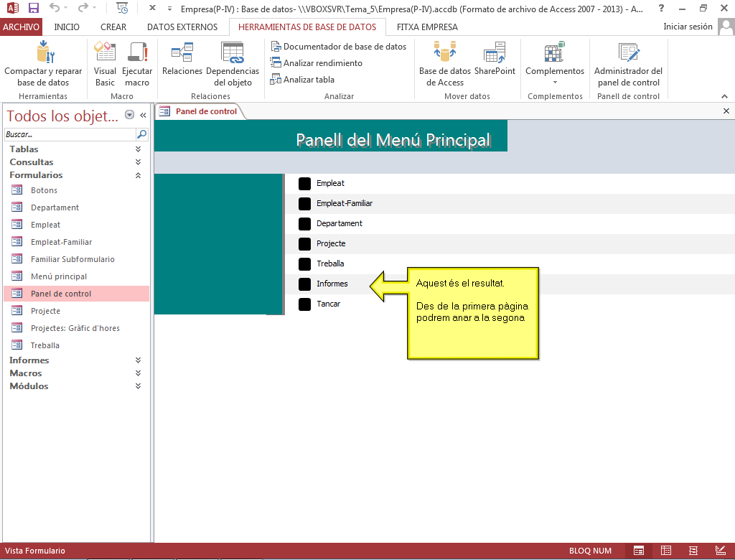This screenshot has height=560, width=735.
Task: Select the Botons form
Action: [x=76, y=190]
